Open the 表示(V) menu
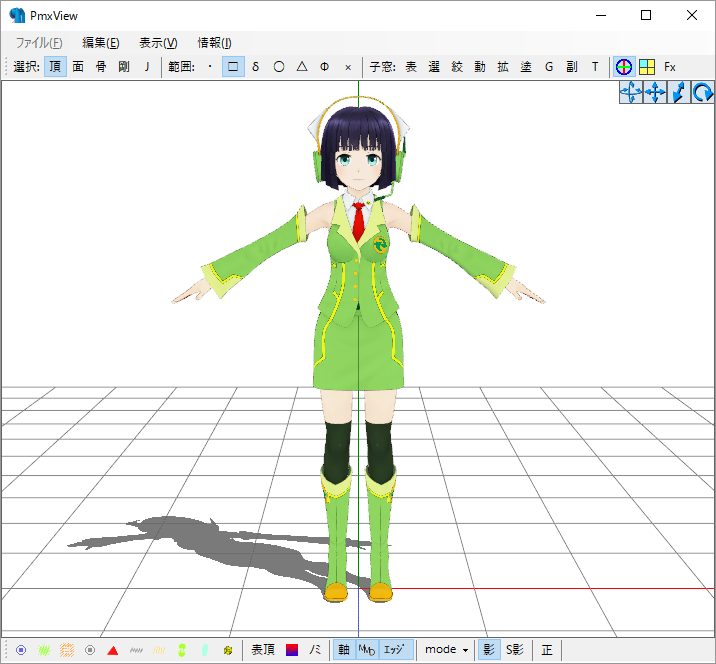The image size is (716, 664). tap(158, 42)
